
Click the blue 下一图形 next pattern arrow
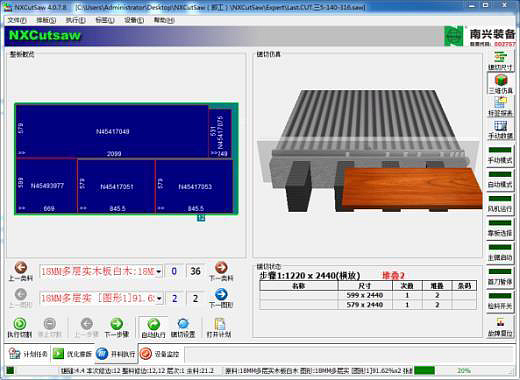tap(221, 294)
